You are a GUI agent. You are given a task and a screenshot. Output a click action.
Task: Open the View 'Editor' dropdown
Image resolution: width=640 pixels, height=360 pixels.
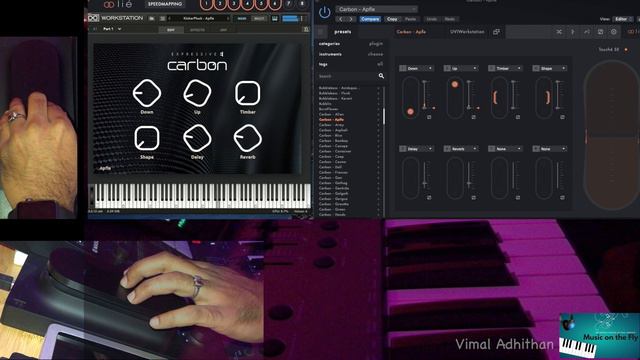(x=622, y=19)
